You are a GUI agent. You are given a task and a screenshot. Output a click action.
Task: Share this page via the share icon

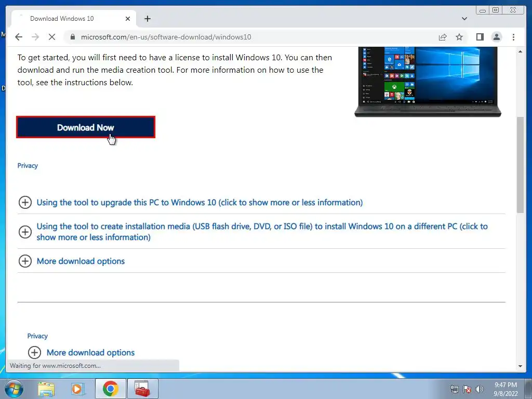443,37
